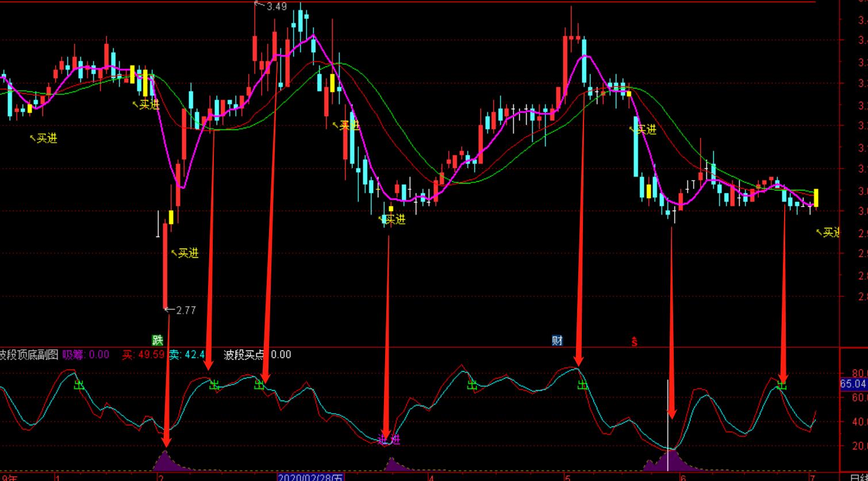
Task: Click the 吸筹: 0.00 indicator value
Action: [86, 354]
